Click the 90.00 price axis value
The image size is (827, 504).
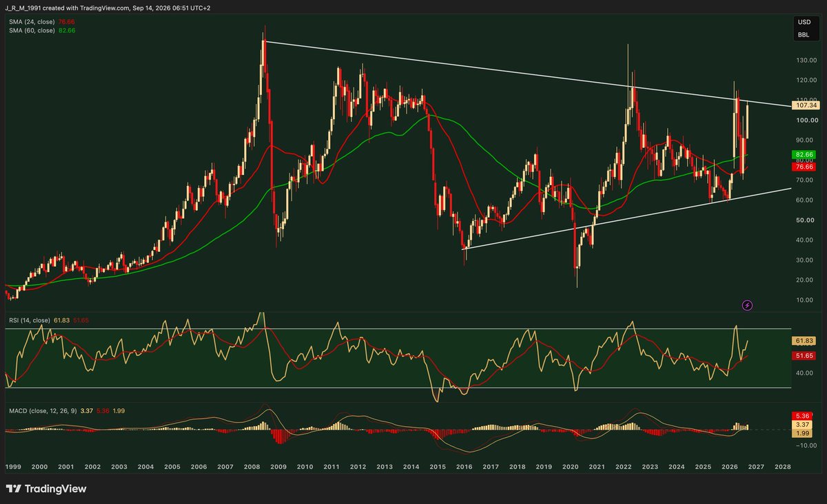click(806, 140)
